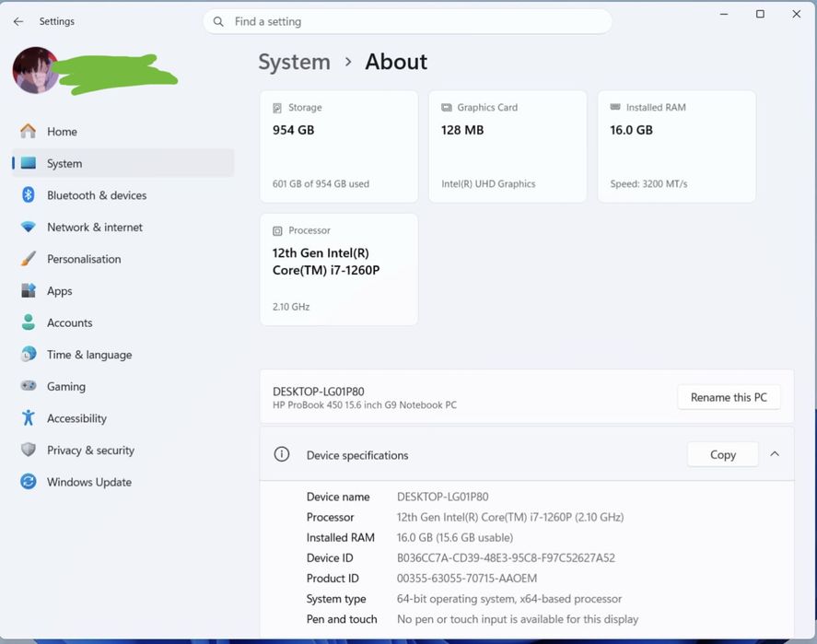Click the System monitor icon
The width and height of the screenshot is (817, 644).
[x=29, y=163]
